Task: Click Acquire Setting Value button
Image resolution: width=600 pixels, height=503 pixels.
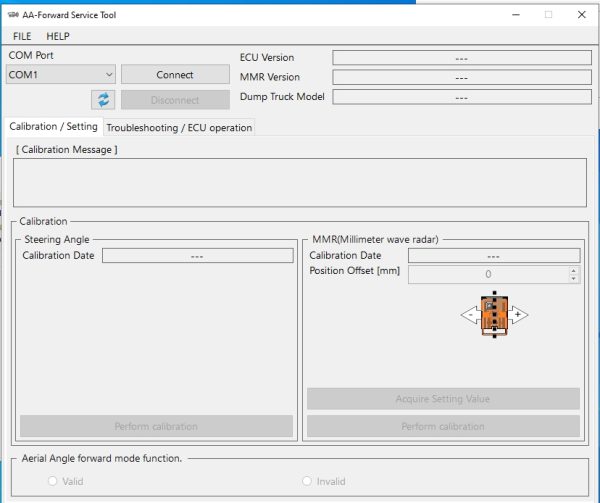Action: (443, 399)
